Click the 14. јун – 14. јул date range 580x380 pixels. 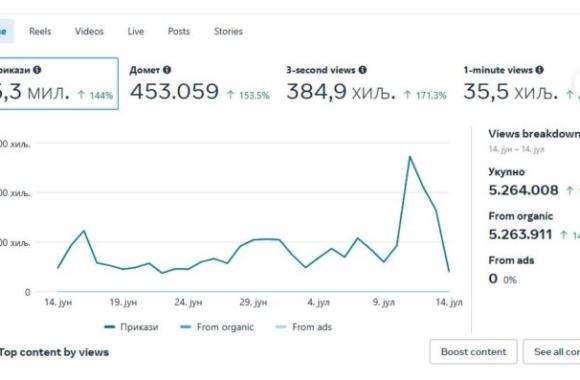click(x=516, y=149)
